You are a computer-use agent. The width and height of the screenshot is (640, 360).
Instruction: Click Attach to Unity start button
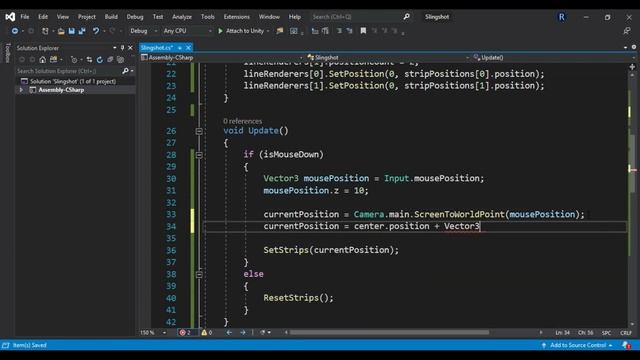coord(241,31)
